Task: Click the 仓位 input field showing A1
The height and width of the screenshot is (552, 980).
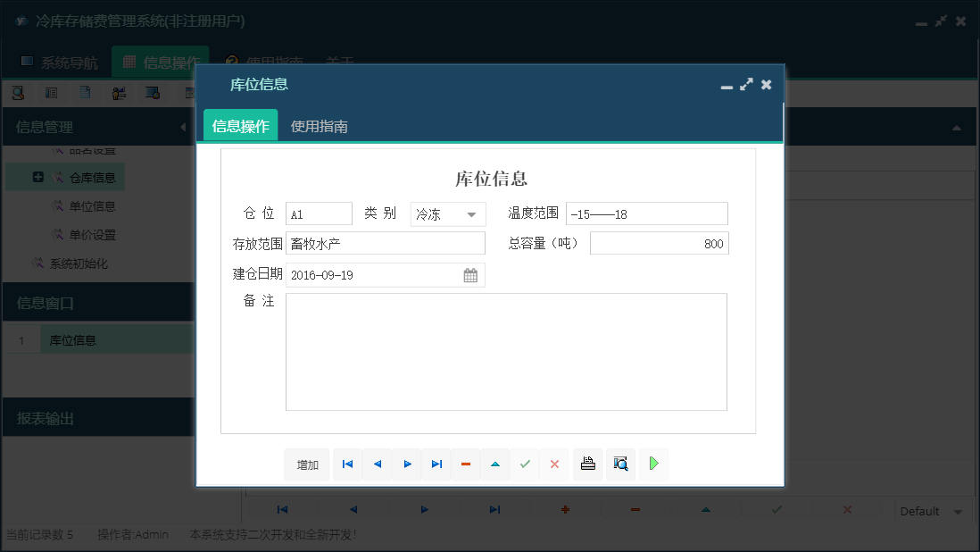Action: pyautogui.click(x=319, y=213)
